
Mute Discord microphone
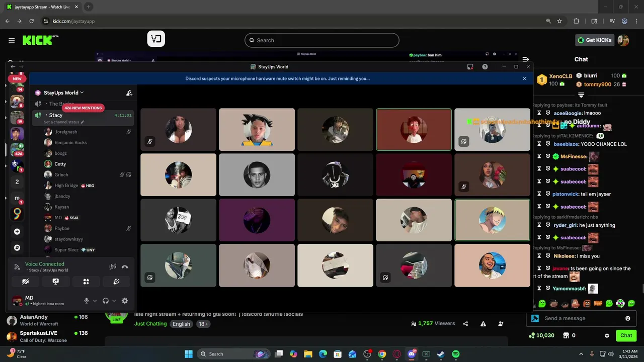[87, 301]
